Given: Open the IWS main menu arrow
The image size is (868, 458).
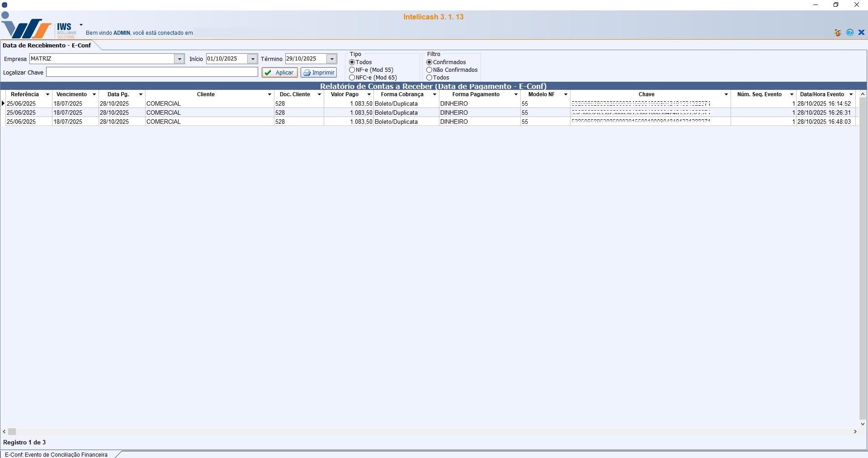Looking at the screenshot, I should tap(81, 25).
